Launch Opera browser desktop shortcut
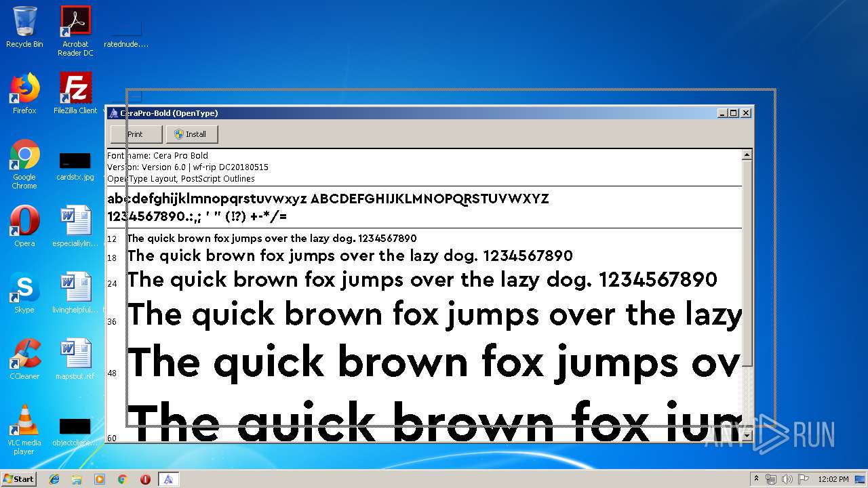This screenshot has height=488, width=868. (x=24, y=226)
